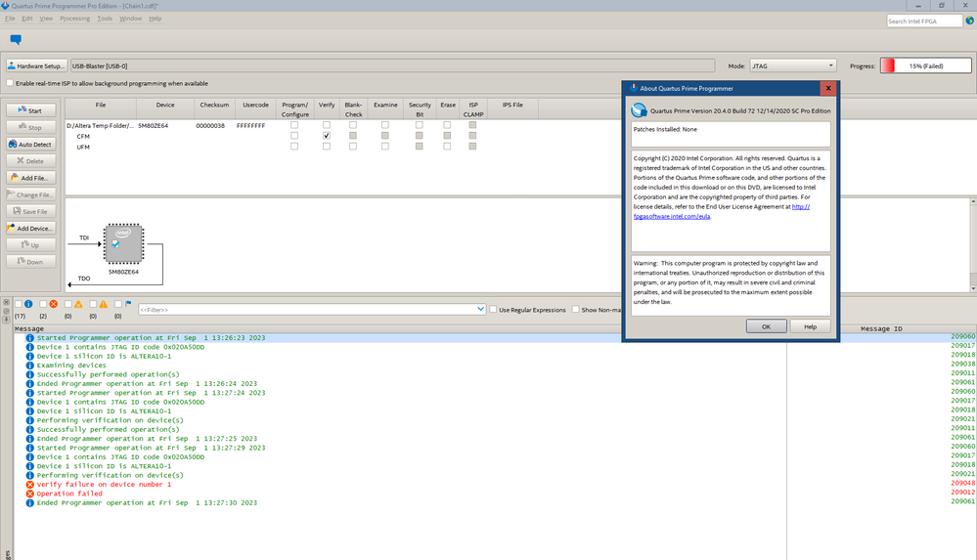The height and width of the screenshot is (560, 977).
Task: Open Hardware Setup dialog
Action: [x=36, y=65]
